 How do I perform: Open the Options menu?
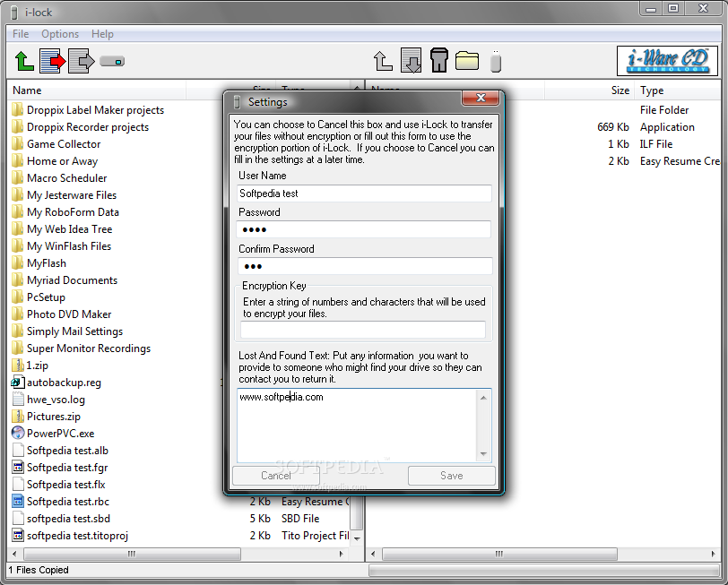pyautogui.click(x=60, y=34)
